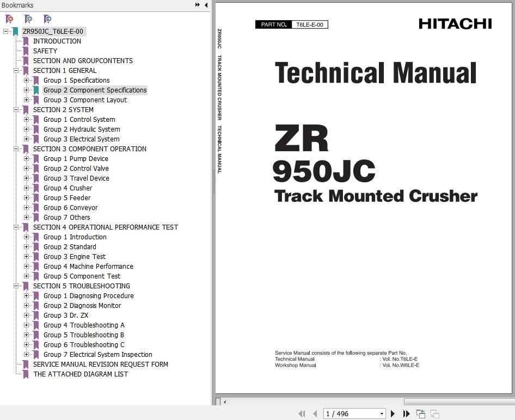Open Group 1 Diagnosing Procedure bookmark

[x=89, y=296]
